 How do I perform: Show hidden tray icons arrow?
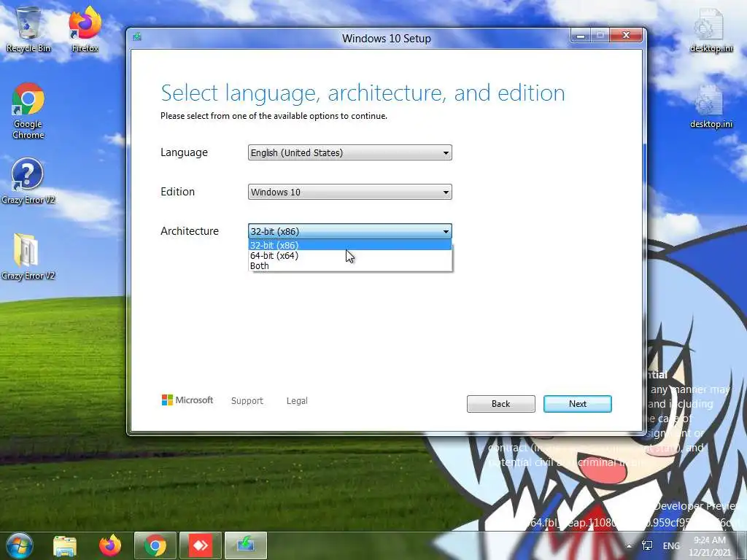point(630,545)
